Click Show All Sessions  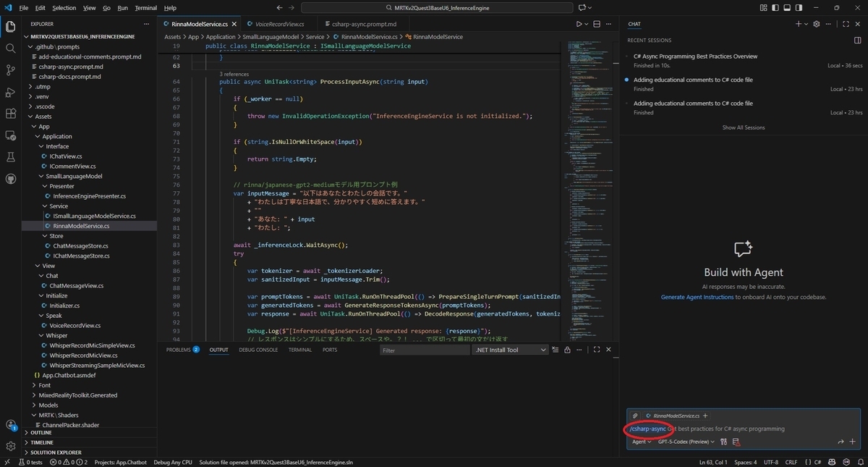pyautogui.click(x=744, y=127)
